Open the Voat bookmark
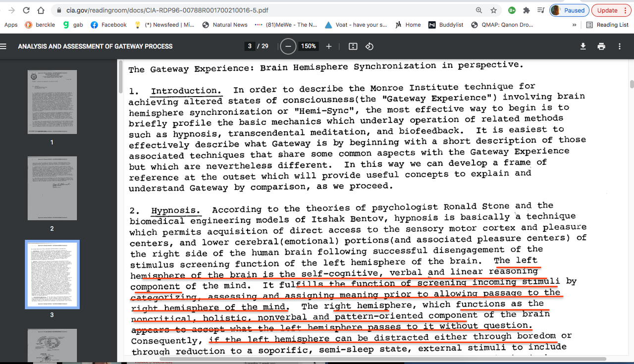This screenshot has height=364, width=634. (357, 25)
